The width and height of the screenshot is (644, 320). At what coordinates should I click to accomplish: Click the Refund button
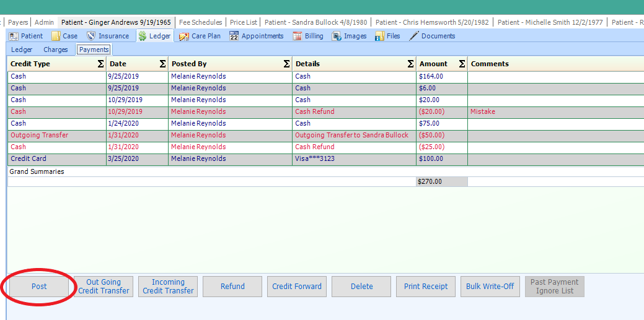point(232,287)
